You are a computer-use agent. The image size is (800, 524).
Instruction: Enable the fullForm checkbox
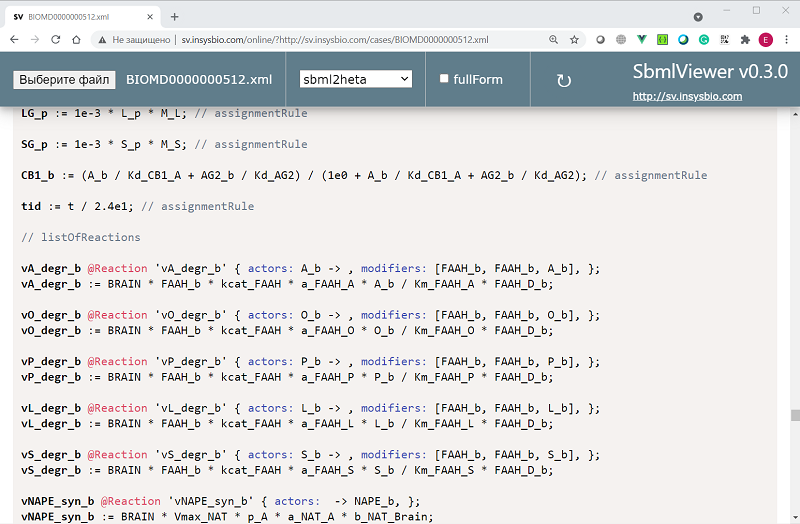tap(444, 79)
